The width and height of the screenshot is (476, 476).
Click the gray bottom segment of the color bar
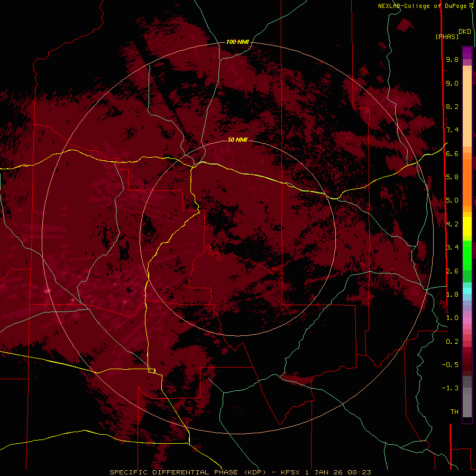coord(467,402)
